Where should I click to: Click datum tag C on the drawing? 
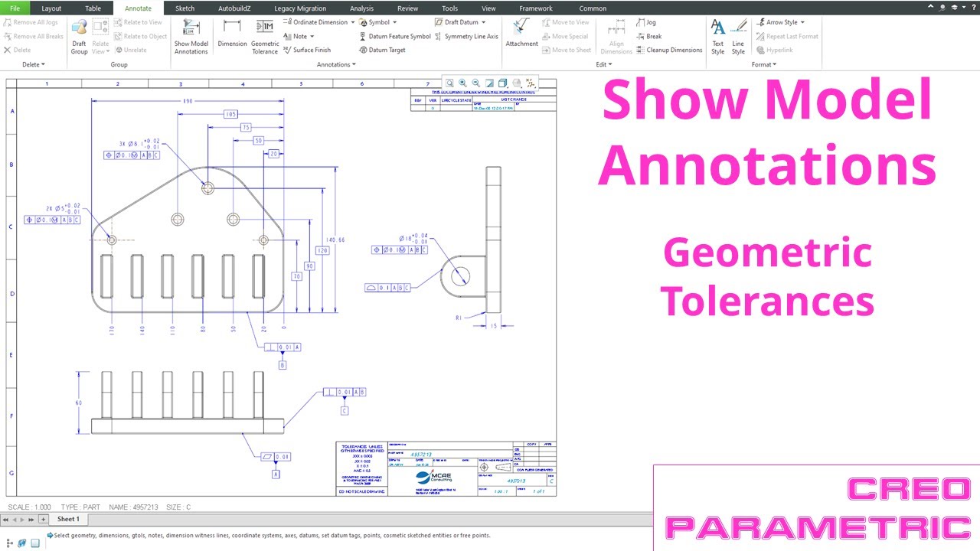345,411
